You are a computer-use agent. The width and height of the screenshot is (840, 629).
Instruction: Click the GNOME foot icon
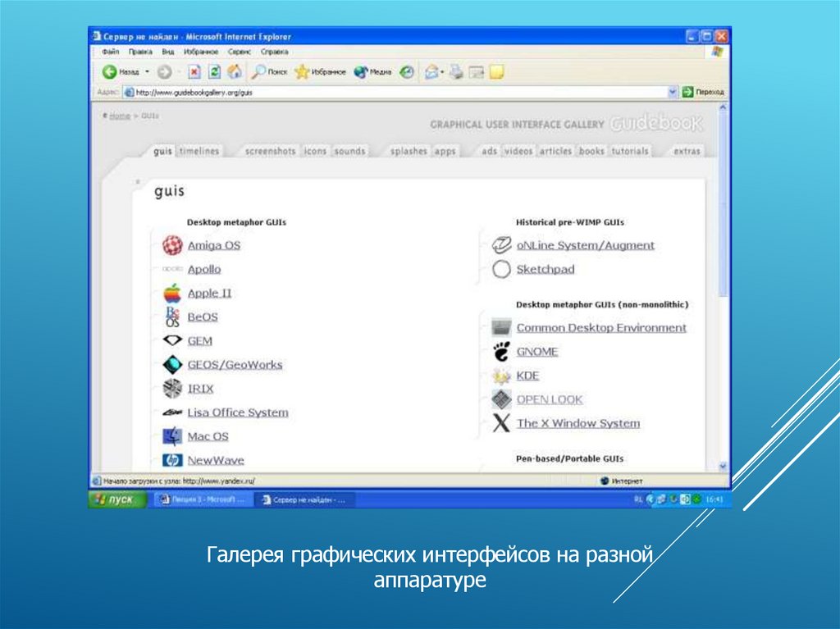tap(501, 352)
